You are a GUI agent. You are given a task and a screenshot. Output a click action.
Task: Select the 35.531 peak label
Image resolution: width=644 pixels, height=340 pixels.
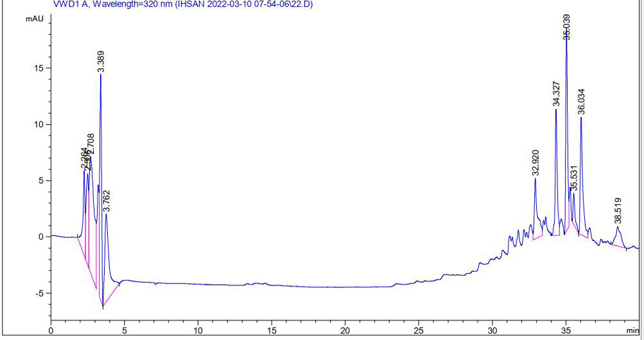[575, 178]
